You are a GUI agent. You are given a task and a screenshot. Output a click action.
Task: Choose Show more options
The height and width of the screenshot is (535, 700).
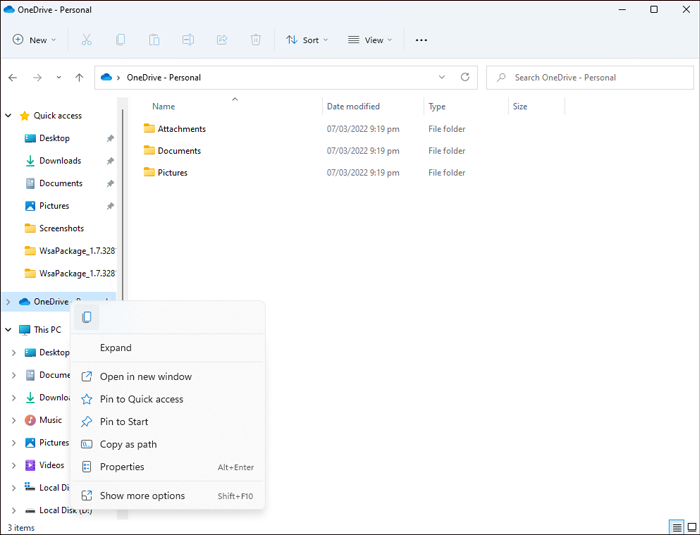[168, 496]
